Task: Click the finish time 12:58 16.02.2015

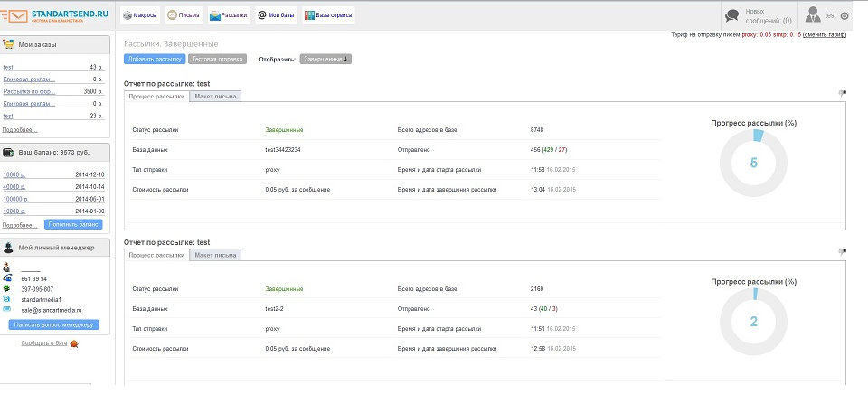Action: 553,349
